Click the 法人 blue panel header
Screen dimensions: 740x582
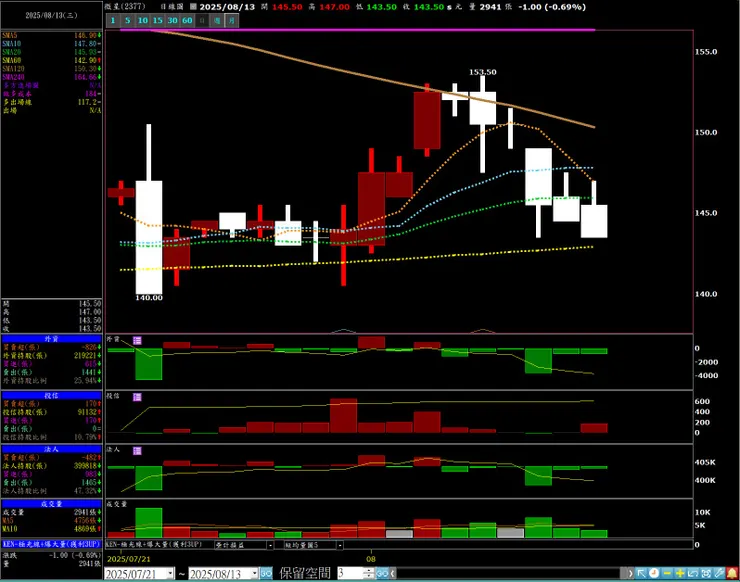(51, 449)
